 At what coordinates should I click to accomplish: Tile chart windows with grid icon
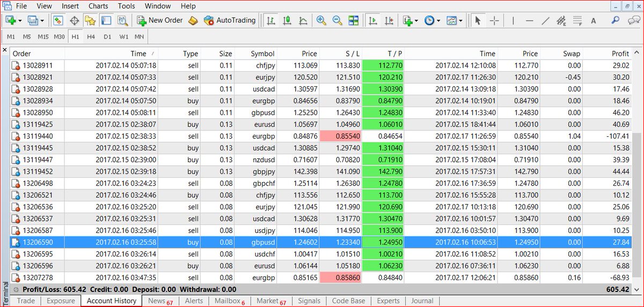point(353,20)
